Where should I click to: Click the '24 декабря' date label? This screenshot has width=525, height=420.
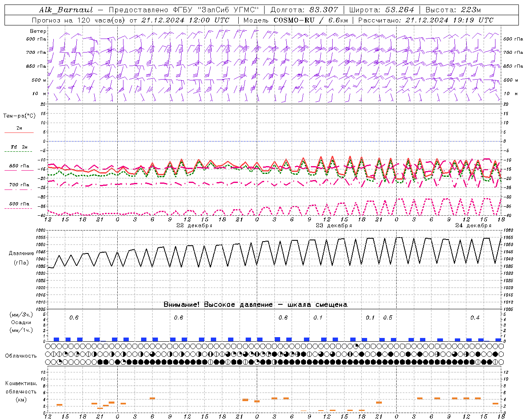(473, 226)
